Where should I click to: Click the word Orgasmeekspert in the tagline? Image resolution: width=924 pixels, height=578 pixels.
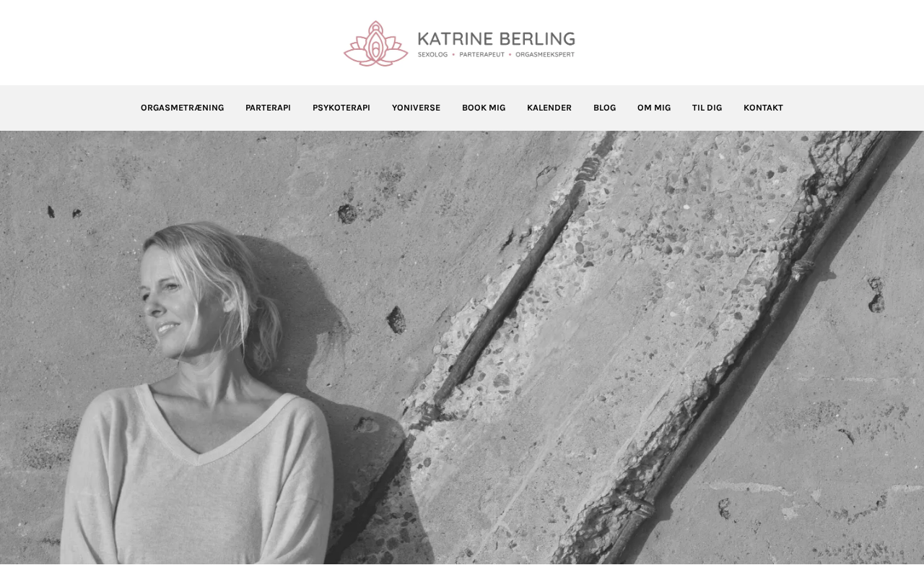click(545, 55)
